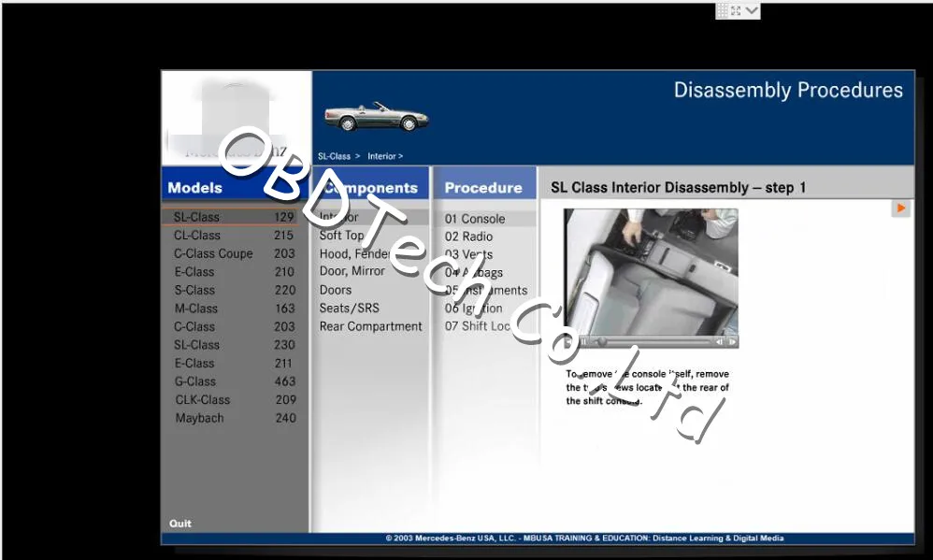Select SL-Class 230 model
Image resolution: width=933 pixels, height=560 pixels.
click(x=235, y=345)
